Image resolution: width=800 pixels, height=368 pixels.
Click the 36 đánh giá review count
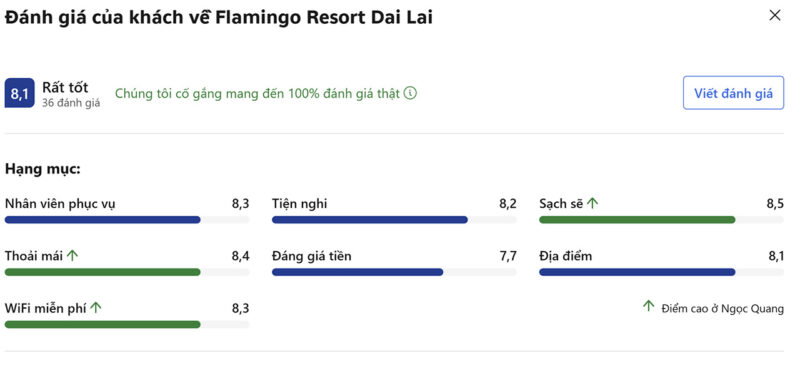coord(71,103)
